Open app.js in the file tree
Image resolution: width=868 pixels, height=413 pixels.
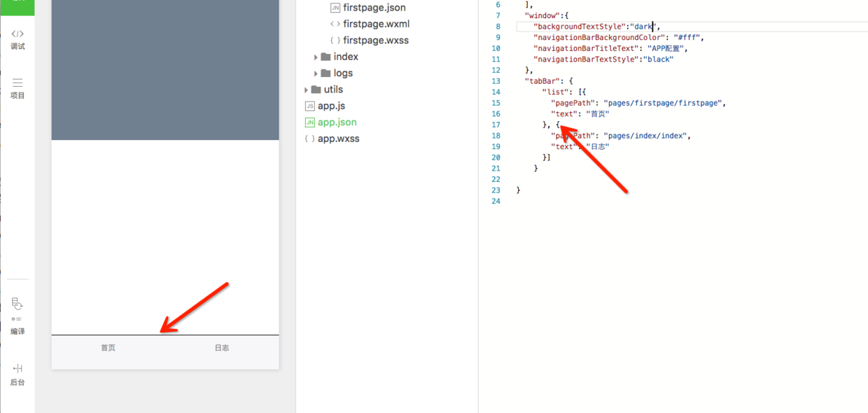pyautogui.click(x=331, y=106)
